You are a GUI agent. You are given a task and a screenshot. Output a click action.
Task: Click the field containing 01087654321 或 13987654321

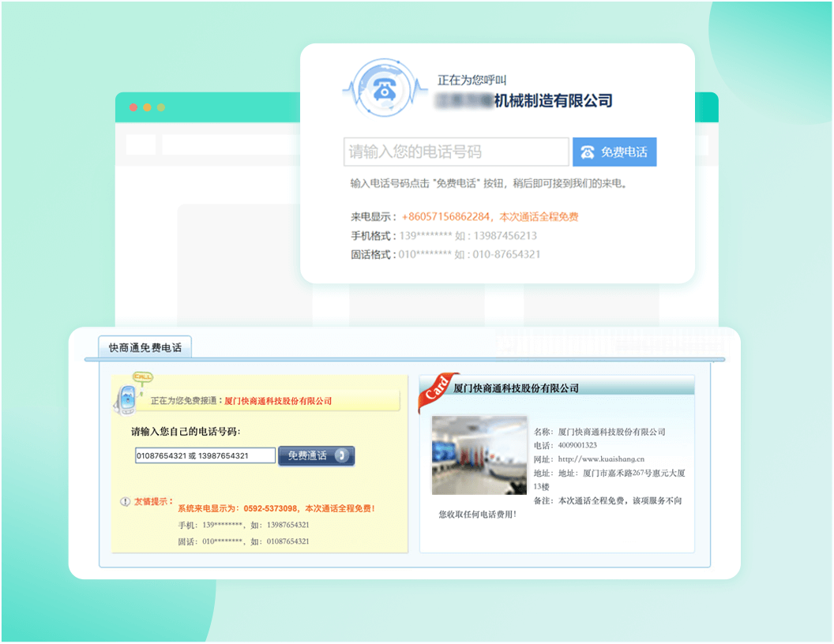205,455
